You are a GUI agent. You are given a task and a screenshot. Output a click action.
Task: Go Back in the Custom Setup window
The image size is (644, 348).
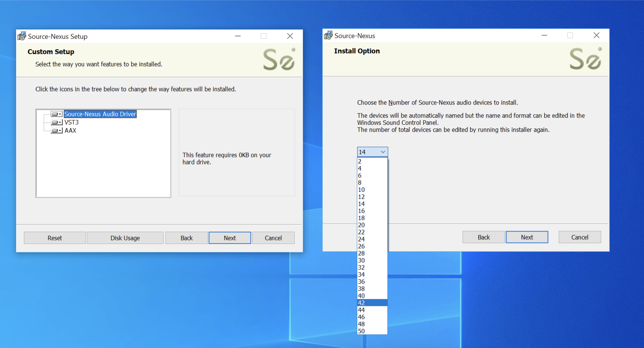point(187,238)
